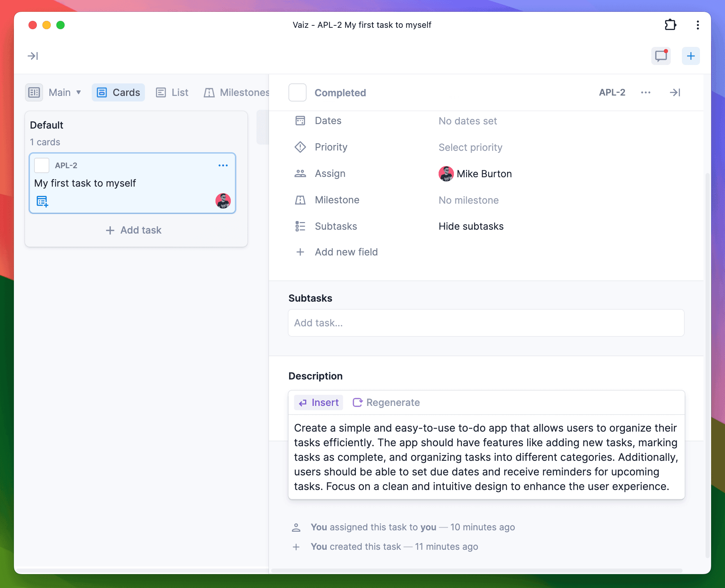725x588 pixels.
Task: Open Select priority dropdown
Action: 470,147
